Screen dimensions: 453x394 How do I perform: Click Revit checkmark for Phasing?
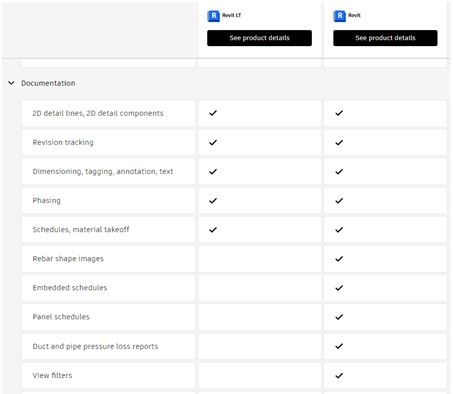(339, 201)
